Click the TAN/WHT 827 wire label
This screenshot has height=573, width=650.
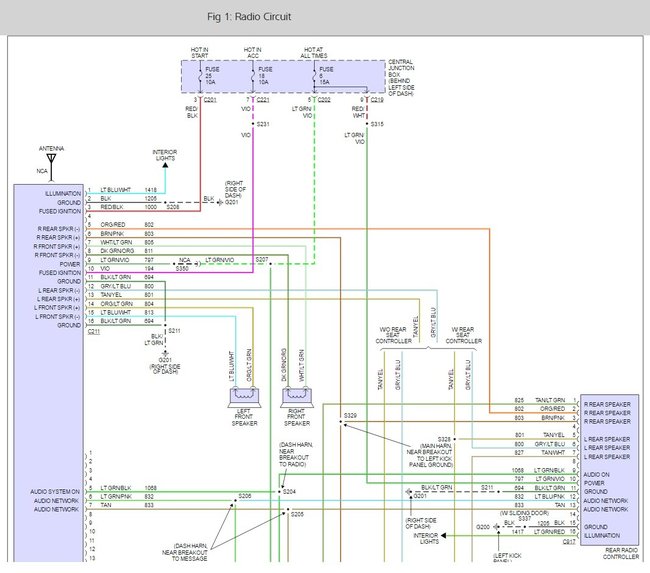[x=540, y=453]
